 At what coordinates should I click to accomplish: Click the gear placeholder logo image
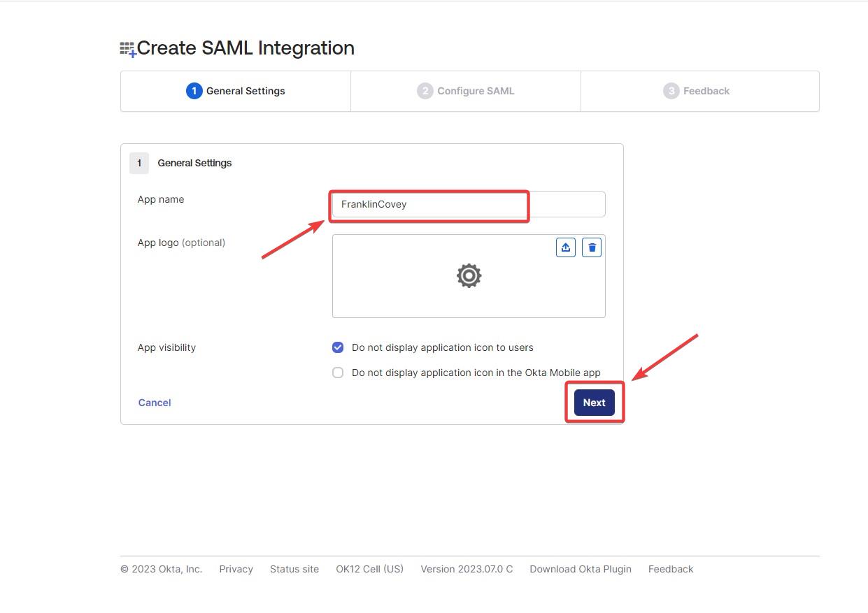[x=469, y=276]
